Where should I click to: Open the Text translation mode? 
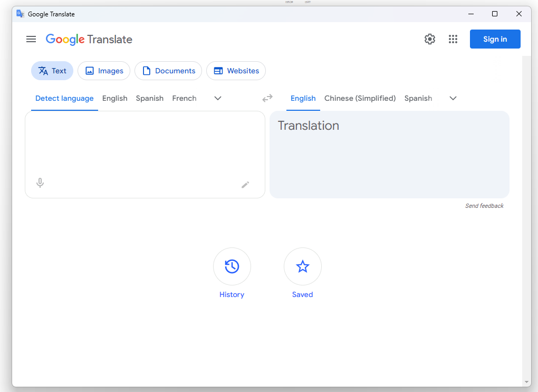[52, 71]
